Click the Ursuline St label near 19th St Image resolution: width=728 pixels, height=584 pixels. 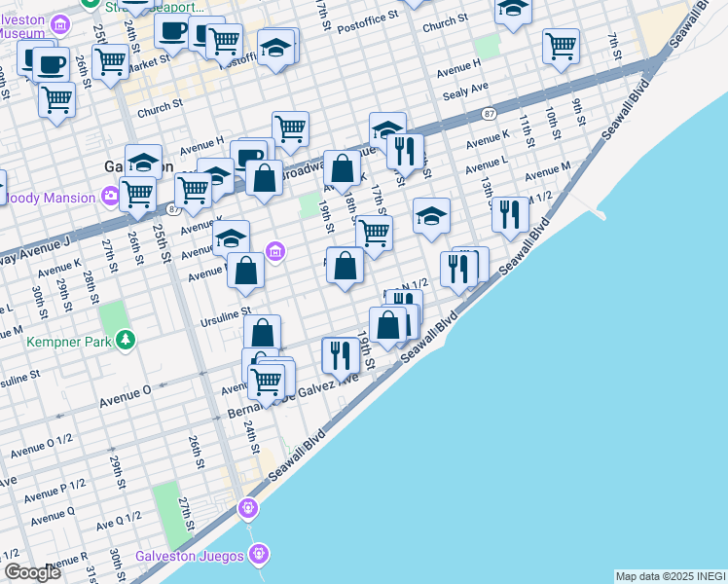226,316
